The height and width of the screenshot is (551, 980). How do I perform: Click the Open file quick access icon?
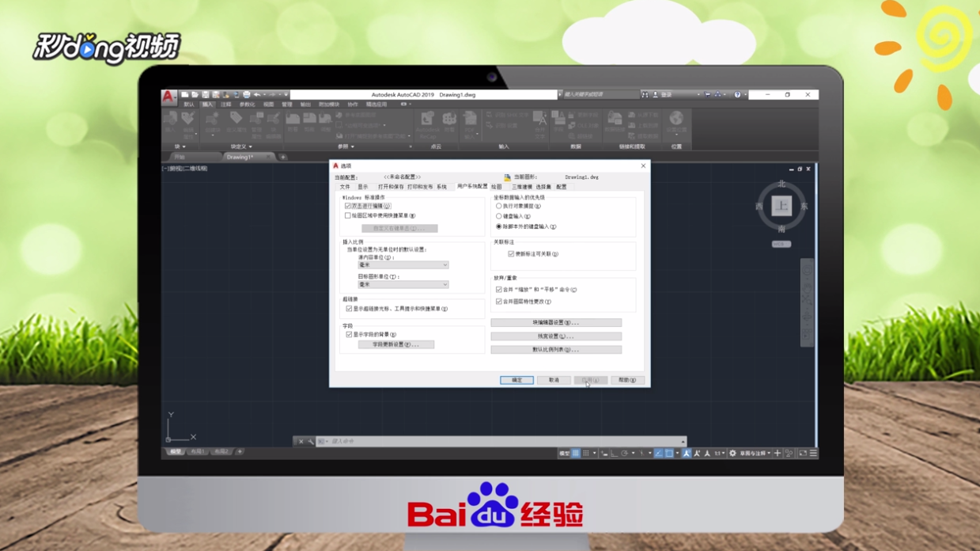195,95
